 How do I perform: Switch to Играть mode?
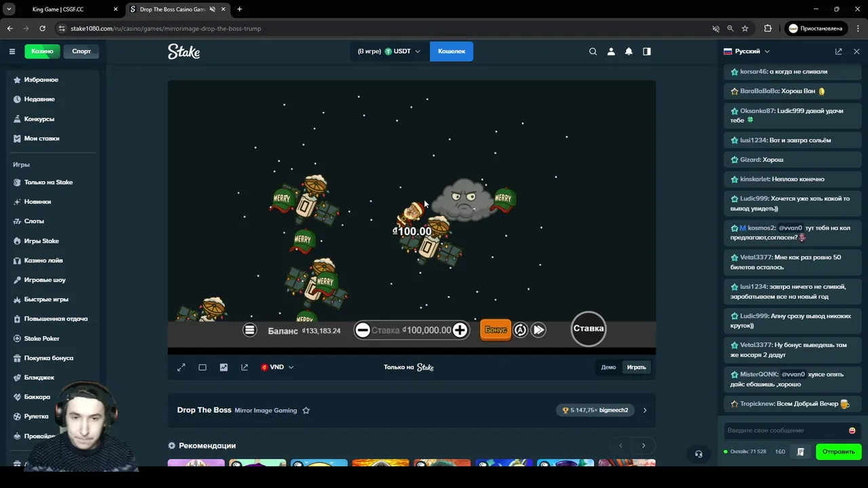[636, 367]
